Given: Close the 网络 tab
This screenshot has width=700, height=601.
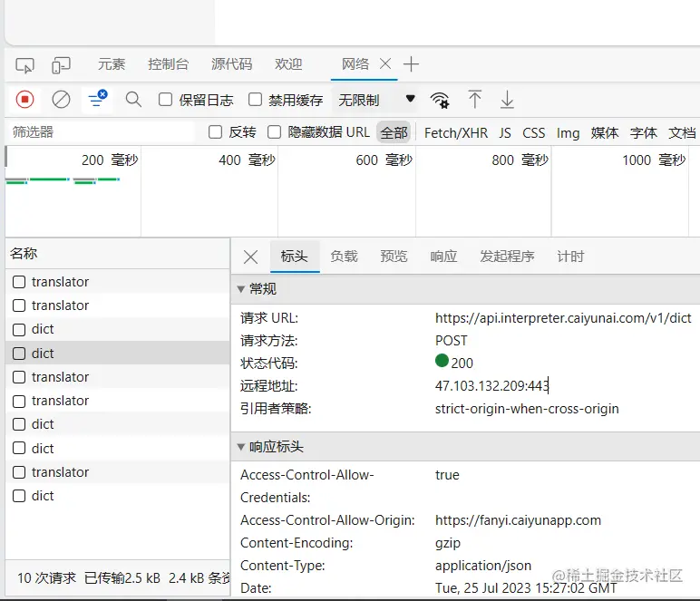Looking at the screenshot, I should click(385, 64).
